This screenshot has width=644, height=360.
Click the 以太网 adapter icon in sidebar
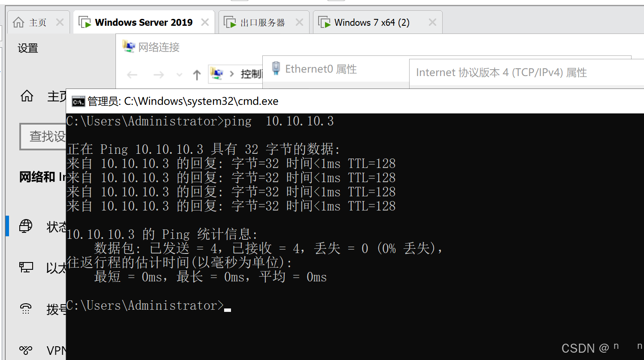(26, 267)
